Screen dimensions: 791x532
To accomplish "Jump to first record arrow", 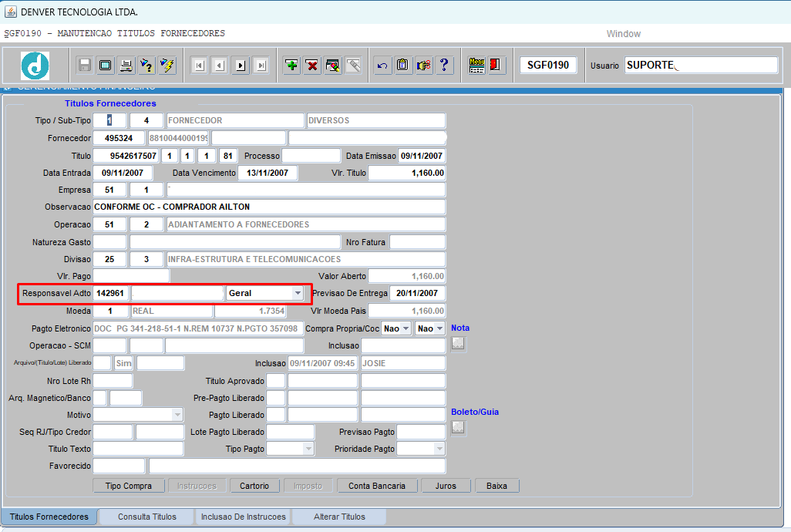I will pyautogui.click(x=199, y=66).
